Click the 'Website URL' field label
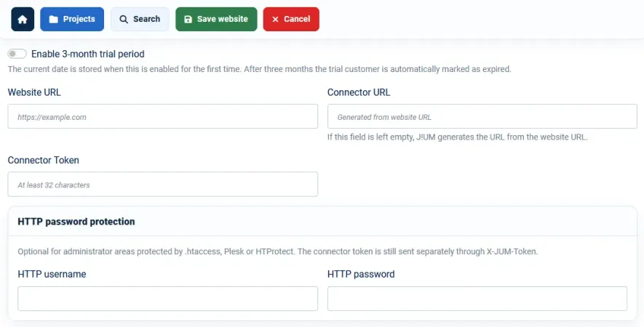Screen dimensions: 644x327 34,92
